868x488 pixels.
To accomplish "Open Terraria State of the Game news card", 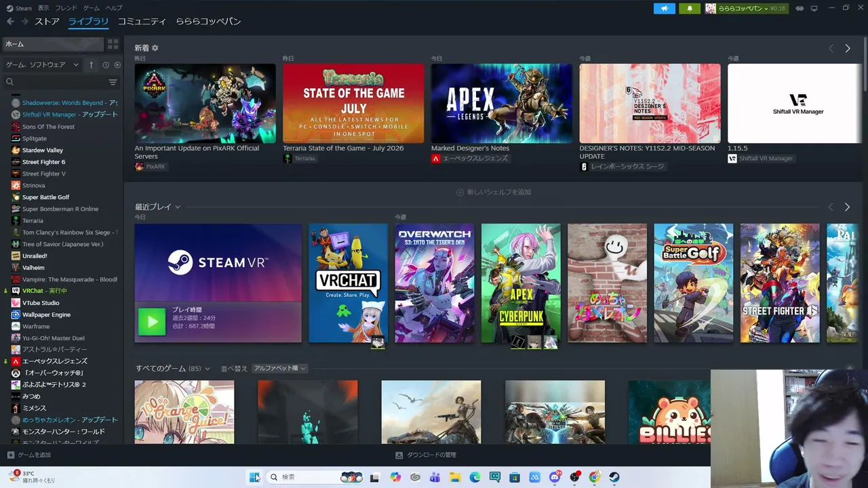I will click(353, 103).
